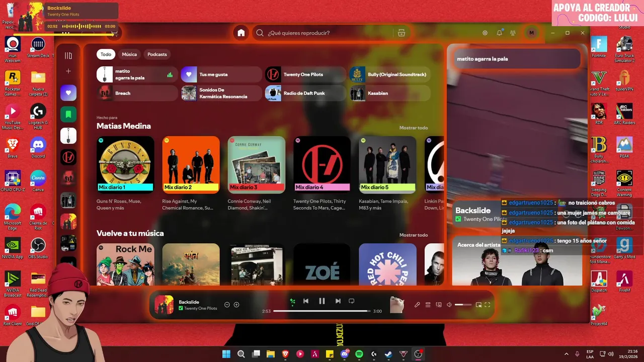The height and width of the screenshot is (362, 644).
Task: Open 'Radio de Daft Punk' shortcut
Action: click(305, 93)
